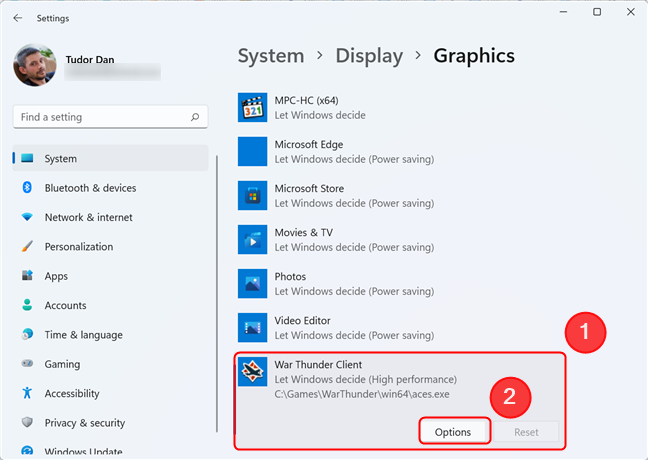This screenshot has height=460, width=648.
Task: Maximize the Settings window
Action: [x=597, y=12]
